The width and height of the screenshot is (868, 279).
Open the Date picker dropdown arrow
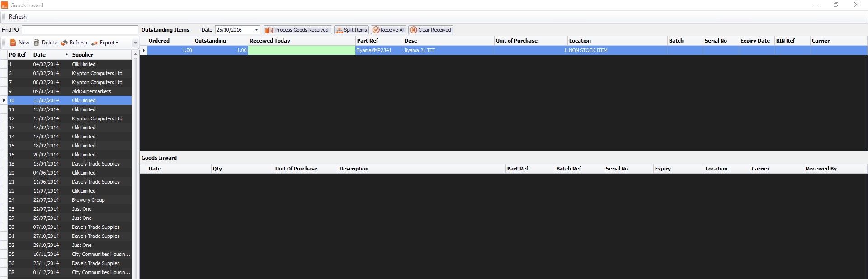pos(256,30)
